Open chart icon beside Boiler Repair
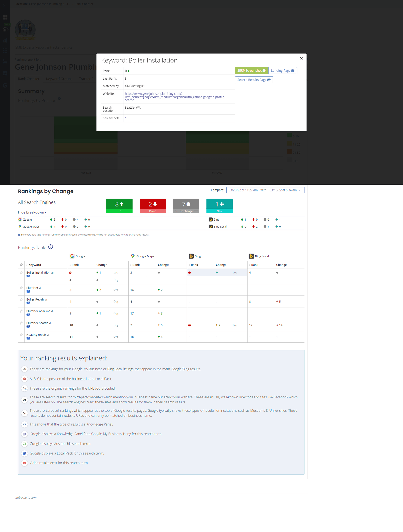403x532 pixels. 46,300
